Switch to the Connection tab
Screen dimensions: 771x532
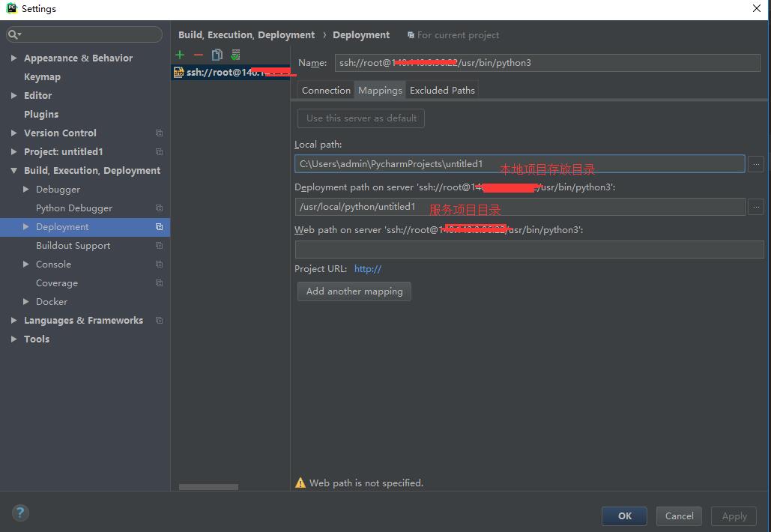click(325, 90)
